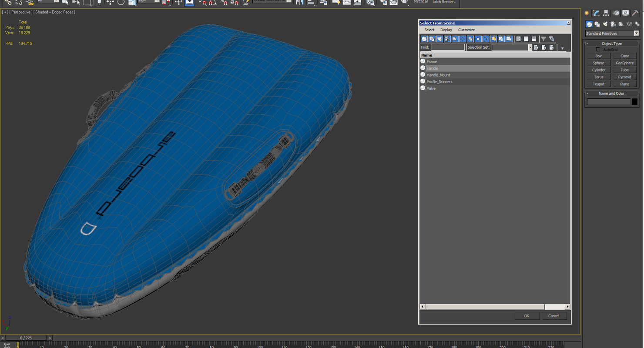Select Geometry category in Create panel
Screen dimensions: 644x348
589,24
